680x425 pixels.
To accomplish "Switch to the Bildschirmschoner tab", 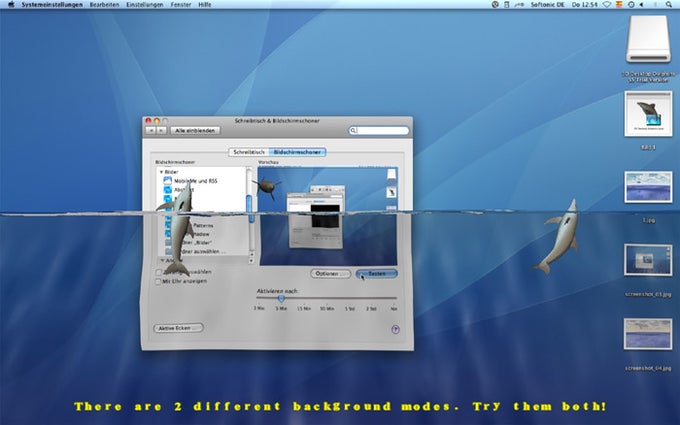I will tap(298, 152).
